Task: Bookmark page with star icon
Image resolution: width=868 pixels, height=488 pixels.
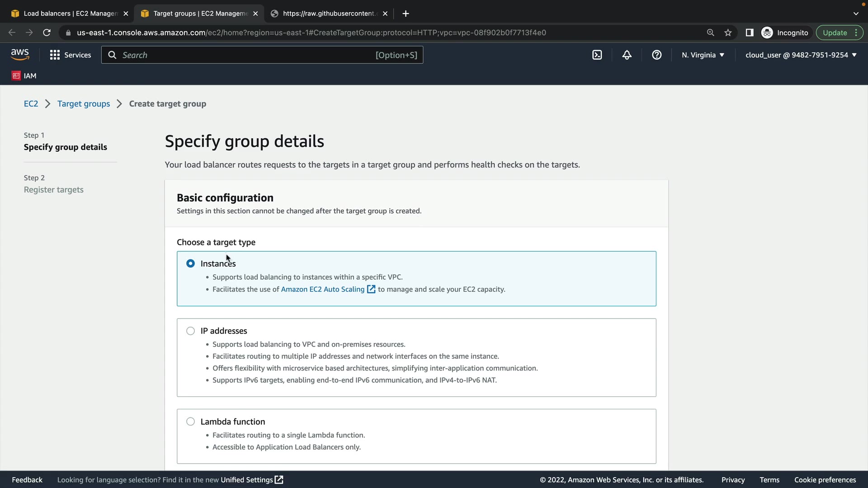Action: click(x=728, y=33)
